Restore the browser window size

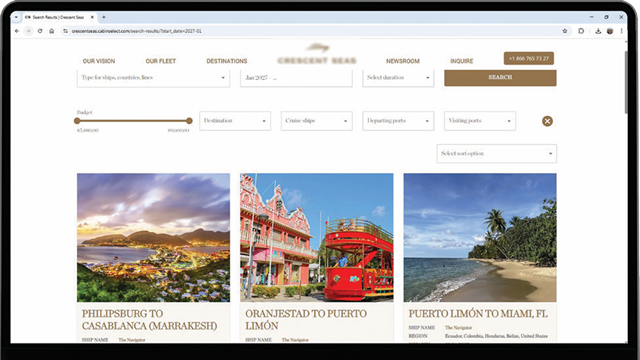[607, 17]
